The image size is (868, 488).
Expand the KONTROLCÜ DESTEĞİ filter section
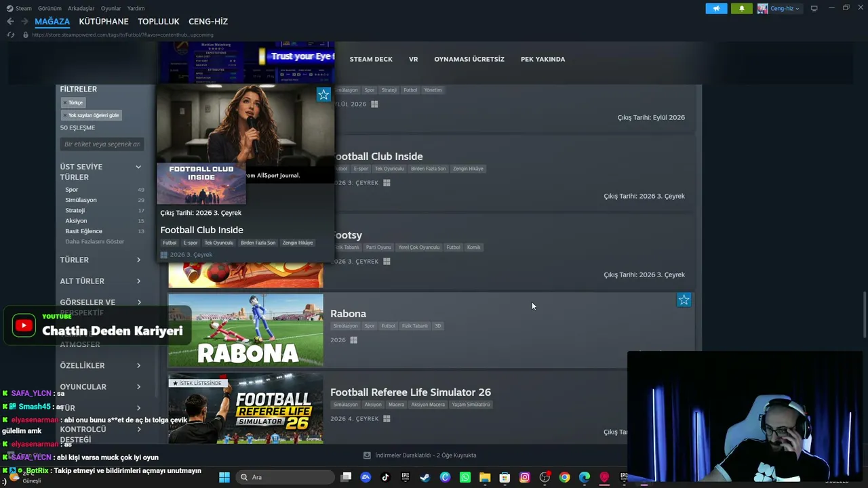101,434
